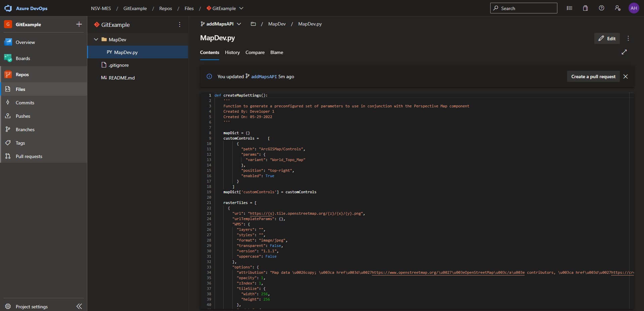Open the User settings icon
This screenshot has height=311, width=644.
point(617,8)
